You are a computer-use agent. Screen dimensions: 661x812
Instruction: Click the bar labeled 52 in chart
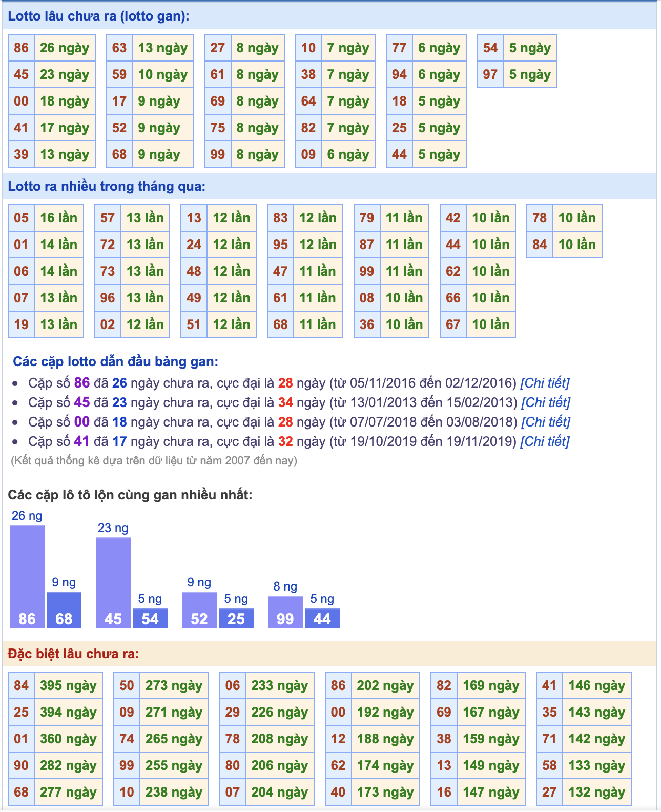(199, 610)
